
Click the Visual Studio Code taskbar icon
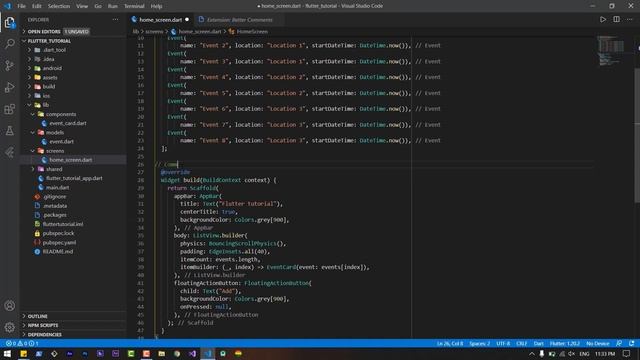click(x=208, y=353)
